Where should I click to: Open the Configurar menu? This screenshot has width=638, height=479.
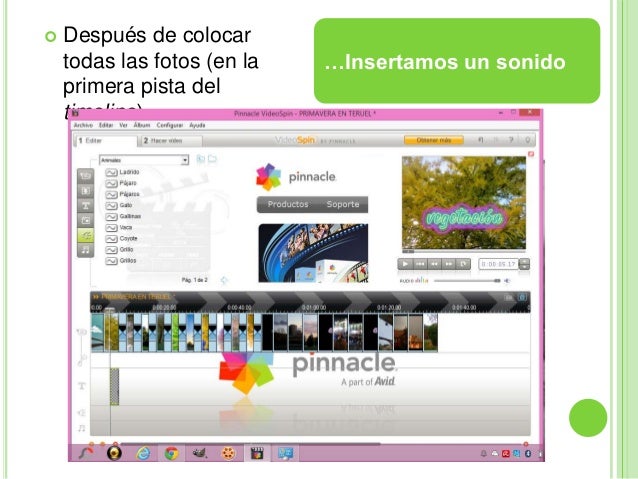tap(170, 125)
